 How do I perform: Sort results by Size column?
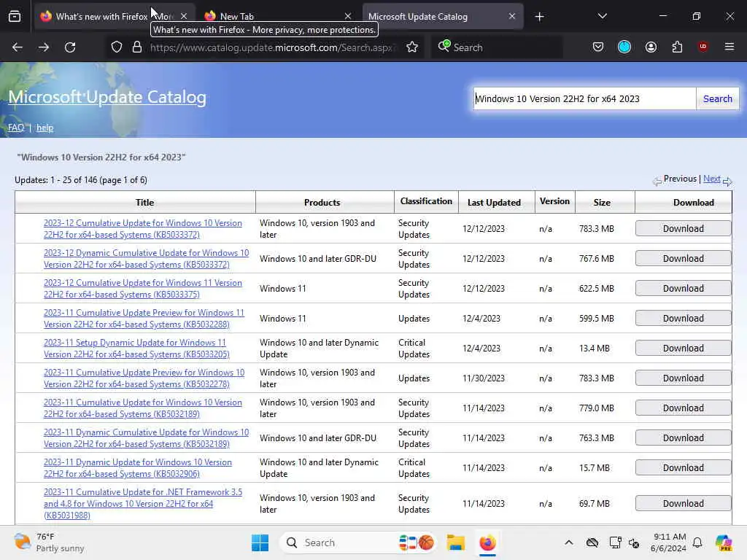(602, 203)
